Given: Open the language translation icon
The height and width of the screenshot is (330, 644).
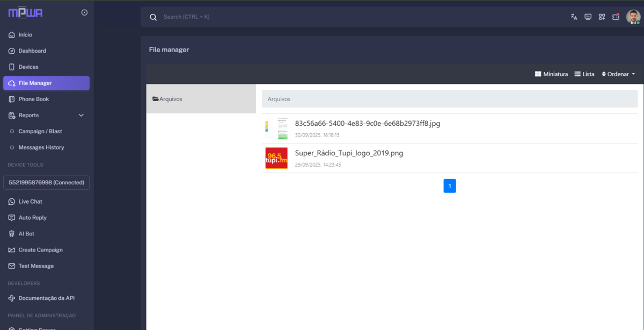Looking at the screenshot, I should point(574,17).
